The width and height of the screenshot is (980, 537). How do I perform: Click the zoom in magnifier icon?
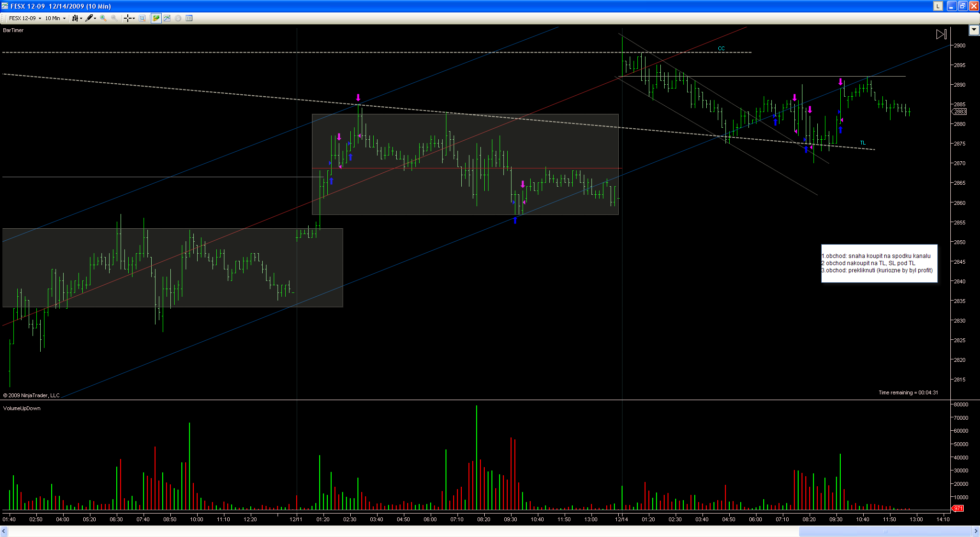pos(103,18)
